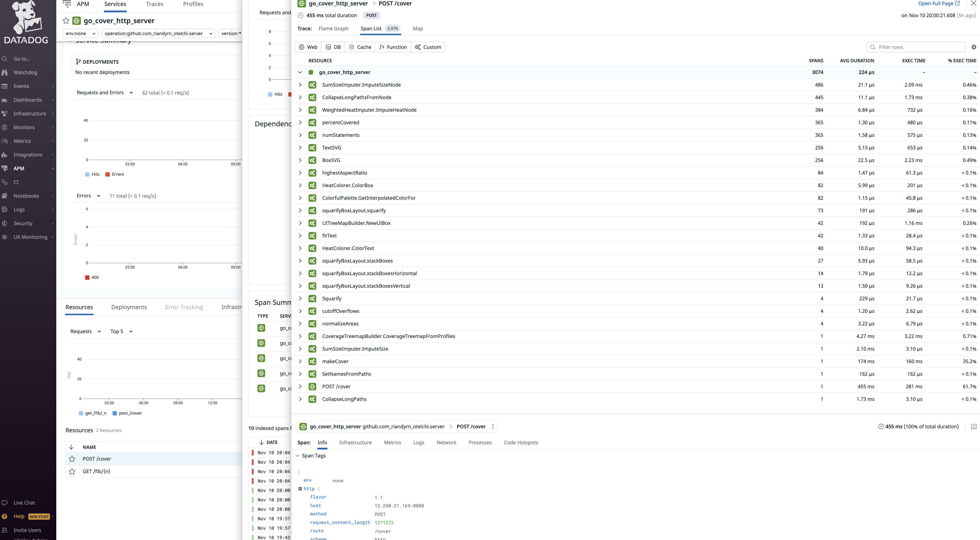Screen dimensions: 980x540
Task: Open the Code Hotspots span tab
Action: click(521, 443)
